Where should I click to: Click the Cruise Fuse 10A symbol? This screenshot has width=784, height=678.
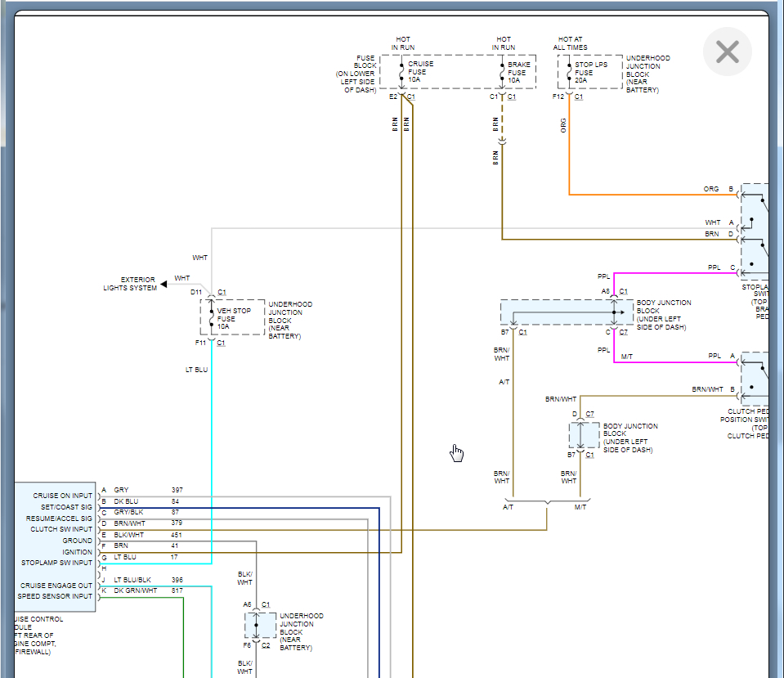click(x=401, y=73)
